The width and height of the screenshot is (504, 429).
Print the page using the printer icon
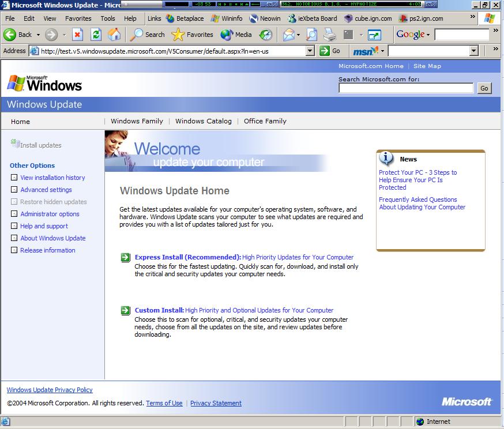pos(329,35)
